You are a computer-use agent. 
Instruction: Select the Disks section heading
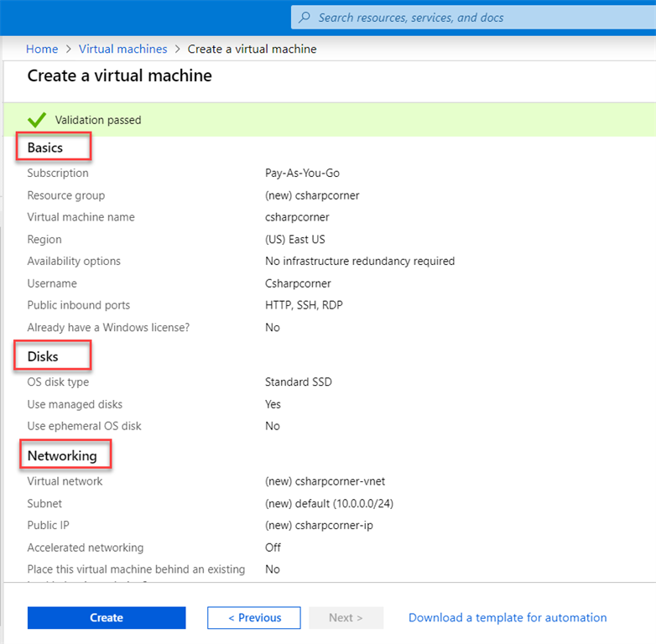point(43,356)
